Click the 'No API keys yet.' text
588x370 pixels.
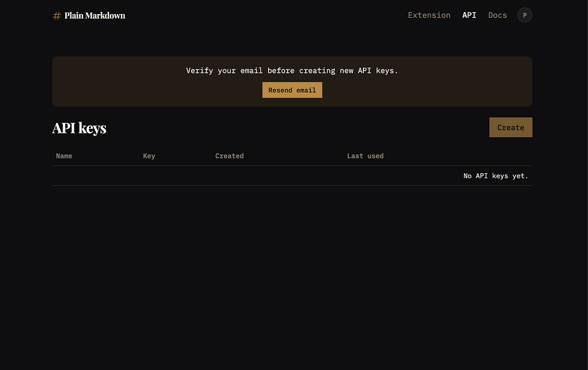pyautogui.click(x=496, y=176)
